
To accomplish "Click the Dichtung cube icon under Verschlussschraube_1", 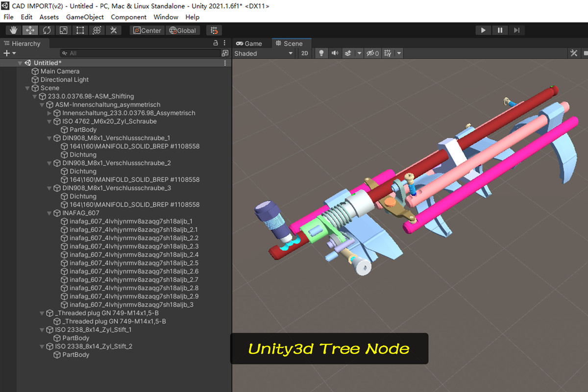I will point(64,154).
